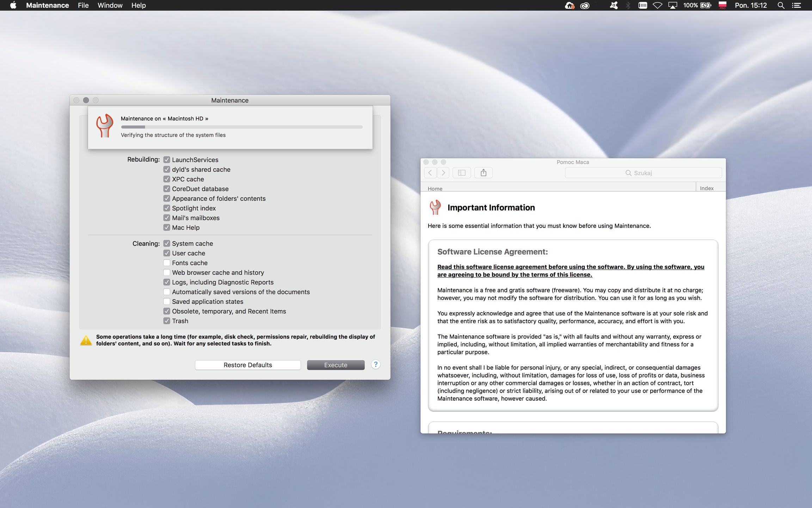Open Notification Center from the menu bar
The width and height of the screenshot is (812, 508).
[797, 5]
